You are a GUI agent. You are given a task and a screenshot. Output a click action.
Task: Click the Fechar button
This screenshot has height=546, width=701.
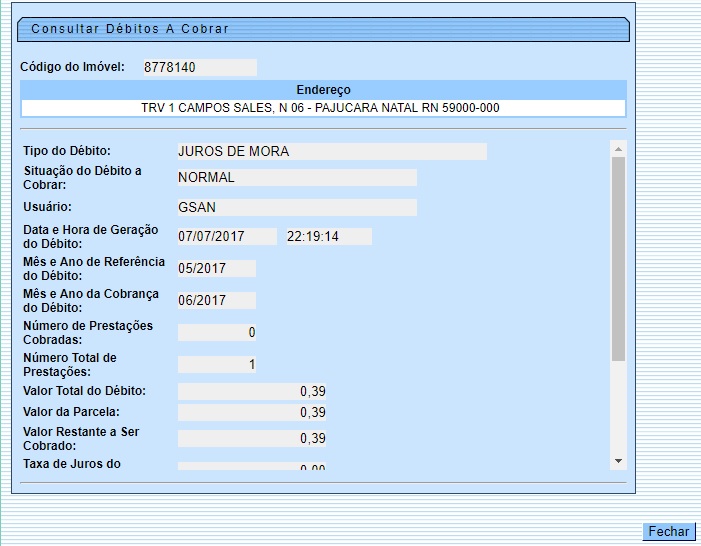[668, 532]
